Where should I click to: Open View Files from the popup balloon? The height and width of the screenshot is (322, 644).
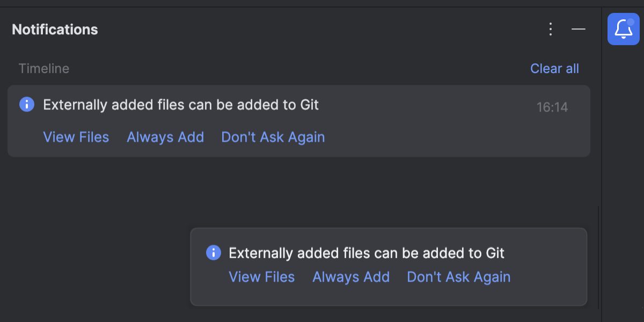click(x=261, y=277)
